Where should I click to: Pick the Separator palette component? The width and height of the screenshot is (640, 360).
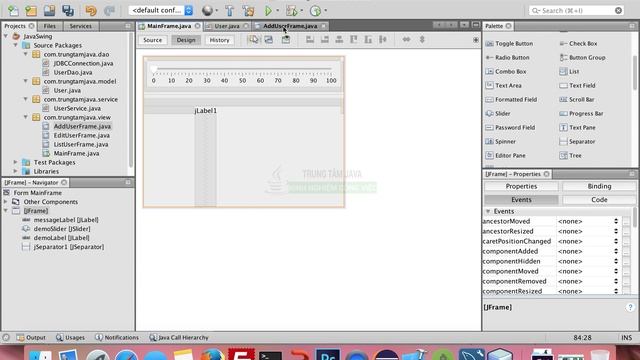click(x=577, y=142)
